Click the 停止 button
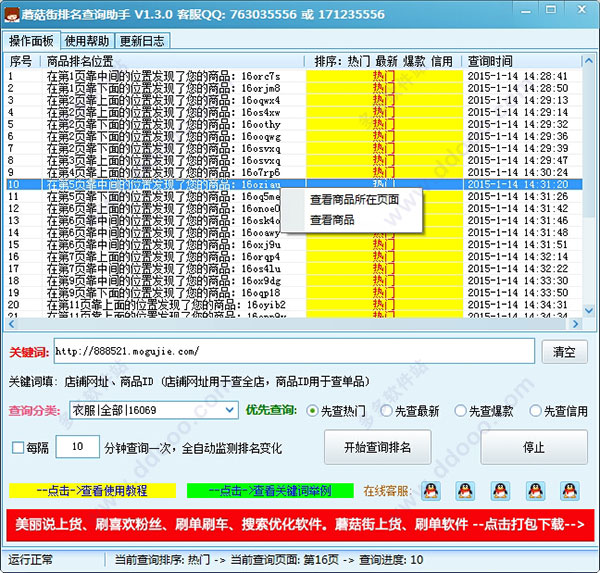The image size is (600, 573). 534,447
